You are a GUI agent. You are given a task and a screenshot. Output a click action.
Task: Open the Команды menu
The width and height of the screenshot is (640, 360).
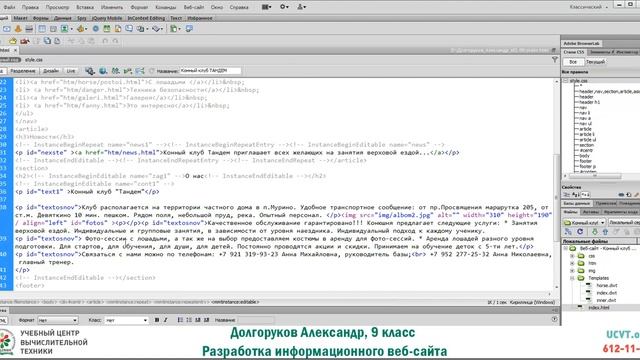coord(166,7)
